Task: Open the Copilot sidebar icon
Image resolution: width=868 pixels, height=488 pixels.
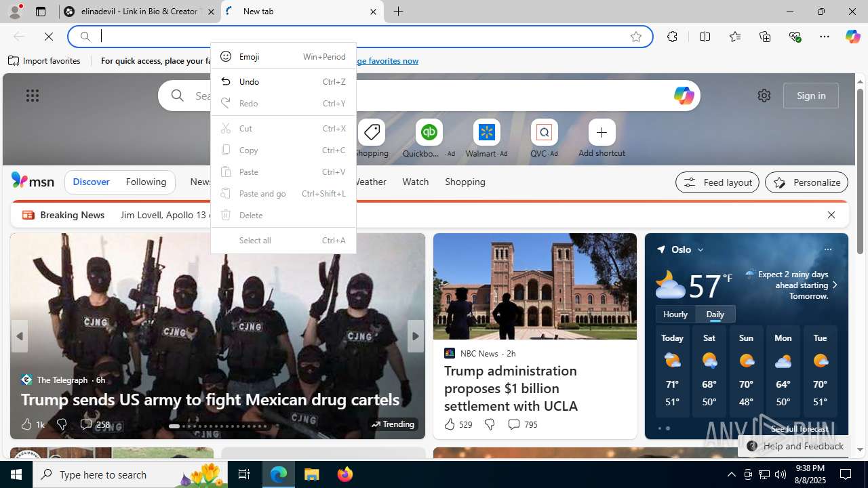Action: click(852, 37)
